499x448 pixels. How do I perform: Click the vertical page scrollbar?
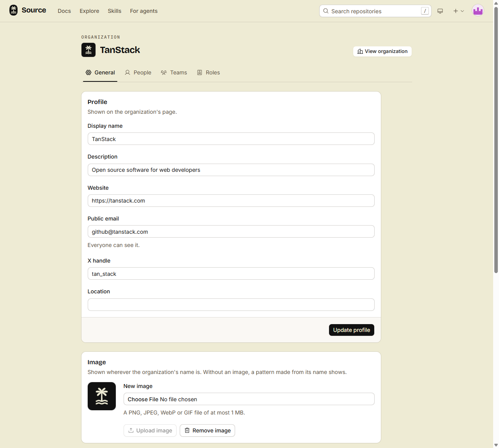tap(496, 139)
